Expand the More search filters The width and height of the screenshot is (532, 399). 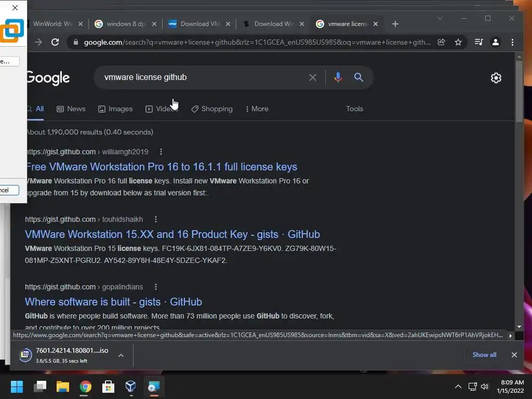(257, 109)
